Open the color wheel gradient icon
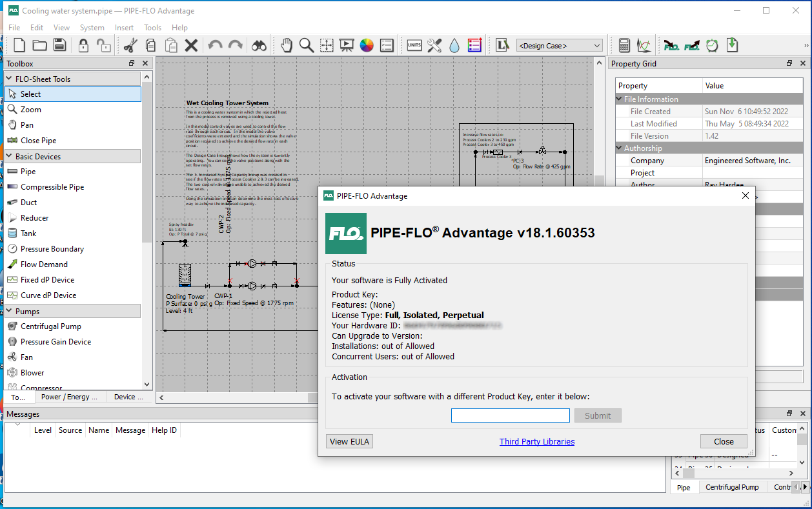Viewport: 812px width, 509px height. [367, 45]
